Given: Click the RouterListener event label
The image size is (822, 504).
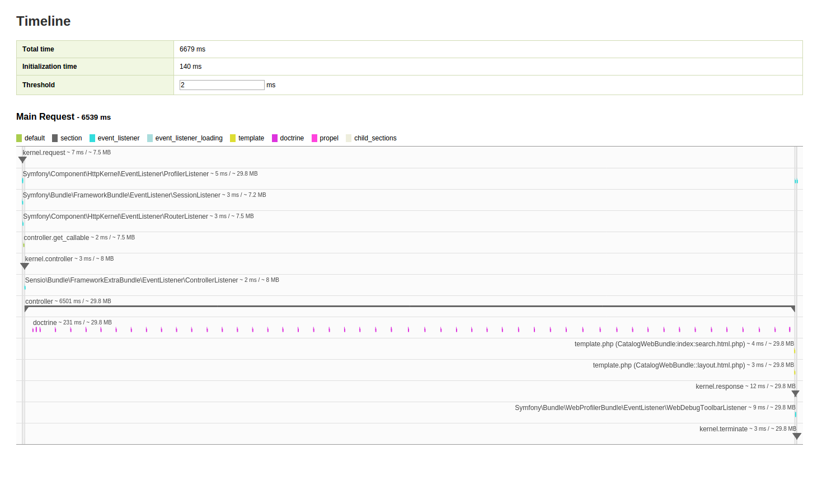Looking at the screenshot, I should 115,216.
